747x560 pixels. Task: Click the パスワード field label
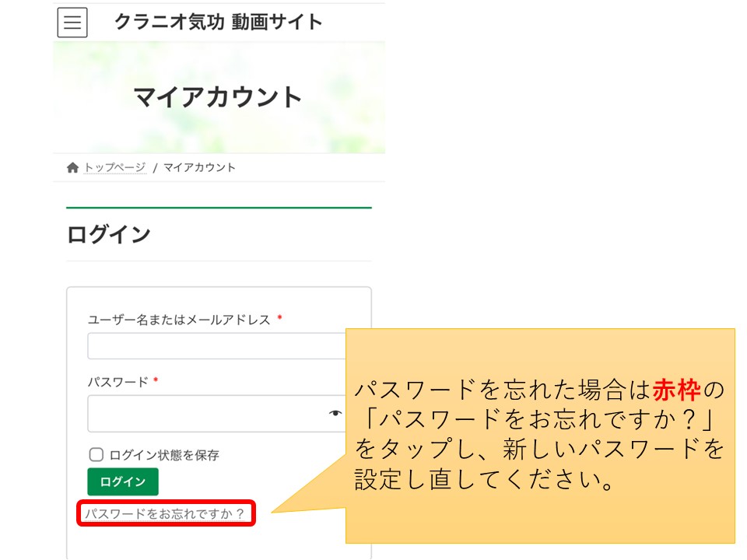[x=117, y=382]
